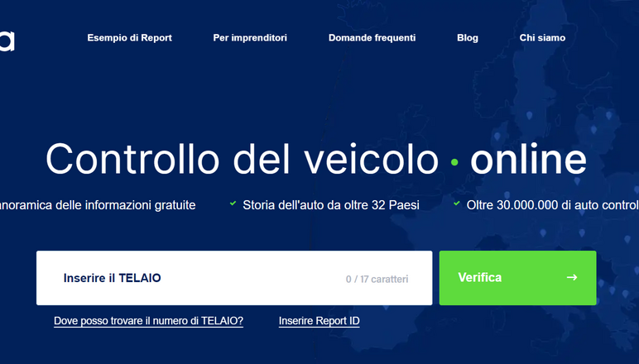Click the text Storia dell'auto da oltre 32 Paesi

click(x=331, y=205)
